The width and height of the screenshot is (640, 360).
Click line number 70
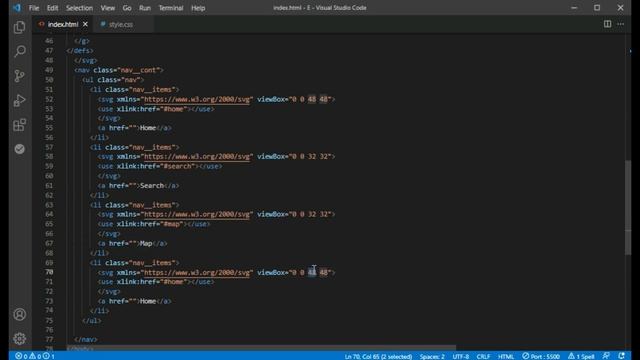click(x=49, y=272)
